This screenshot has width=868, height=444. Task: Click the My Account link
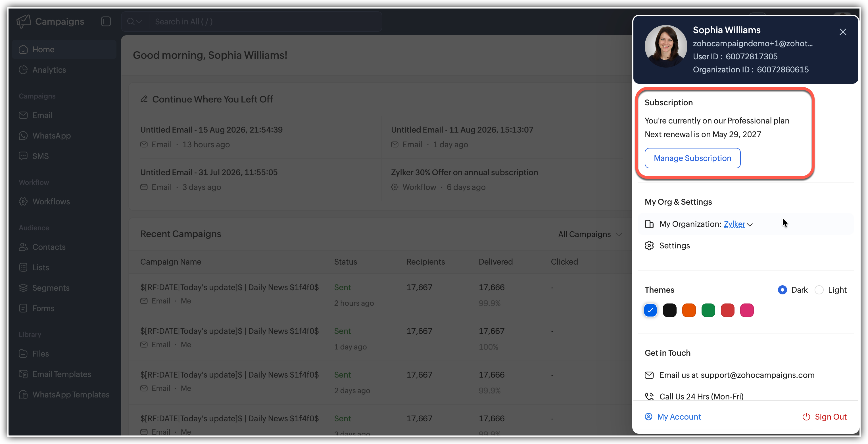[679, 417]
